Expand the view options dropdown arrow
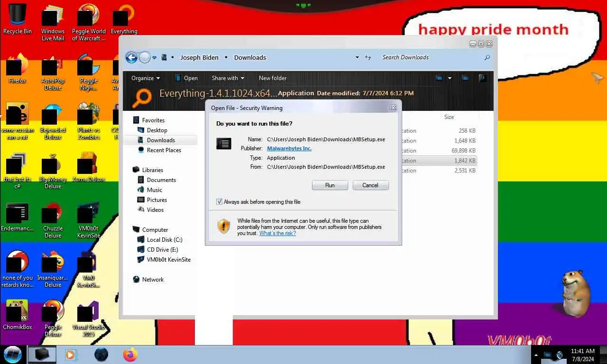Viewport: 607px width, 364px height. coord(450,78)
